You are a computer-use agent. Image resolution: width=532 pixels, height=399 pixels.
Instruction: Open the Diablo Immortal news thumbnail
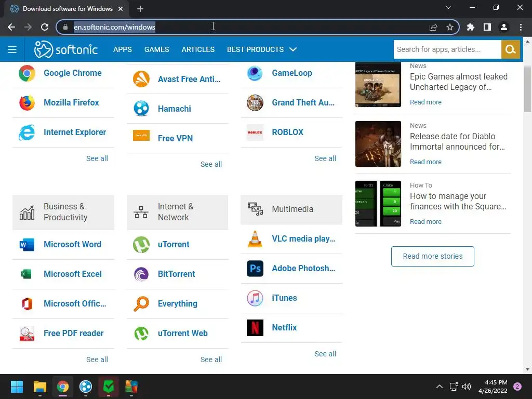click(x=378, y=144)
